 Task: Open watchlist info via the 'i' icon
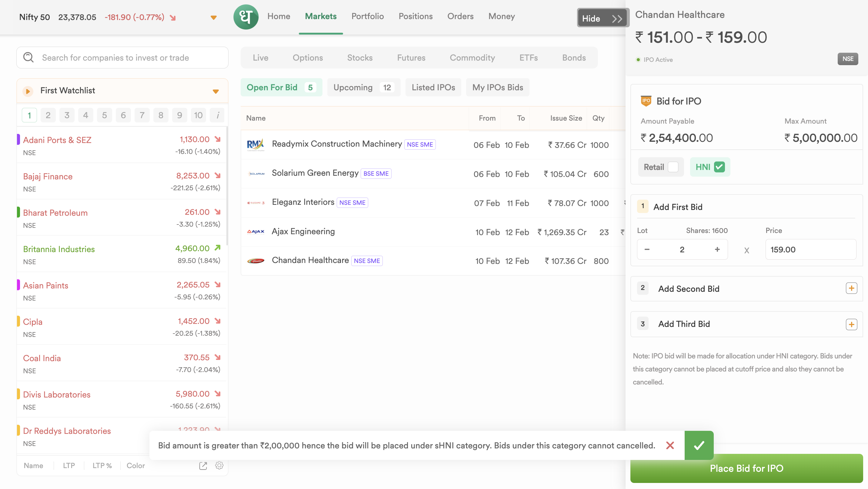pos(218,115)
